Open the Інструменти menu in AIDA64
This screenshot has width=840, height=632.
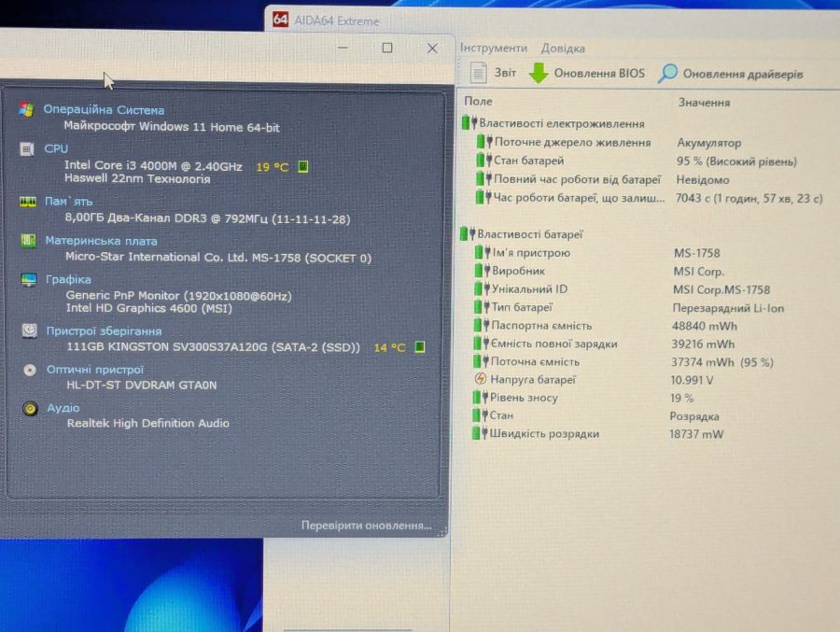494,49
